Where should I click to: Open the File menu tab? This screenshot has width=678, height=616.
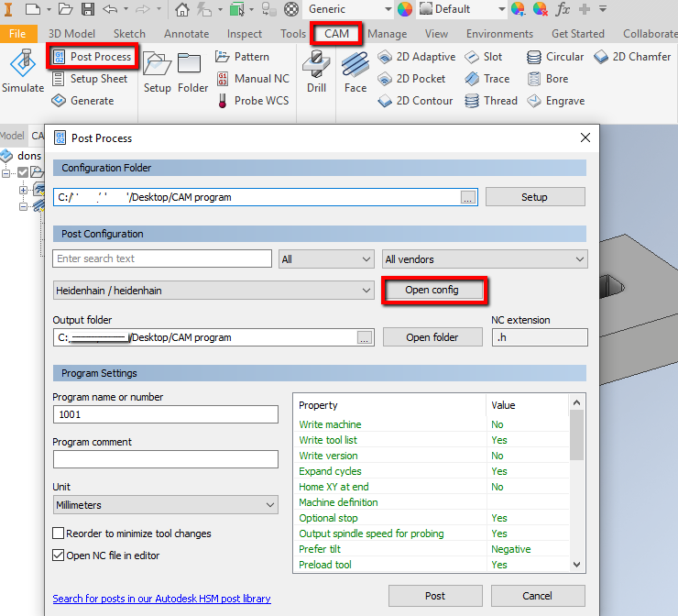tap(17, 34)
